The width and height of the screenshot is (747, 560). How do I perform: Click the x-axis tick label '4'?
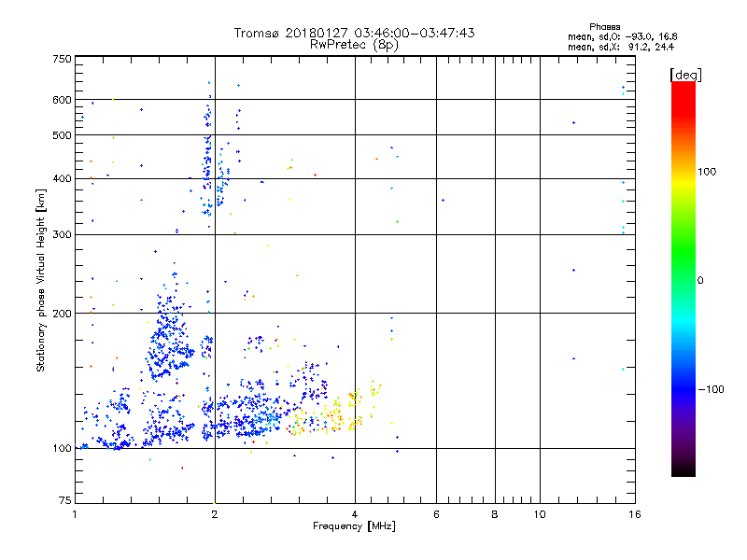[355, 514]
